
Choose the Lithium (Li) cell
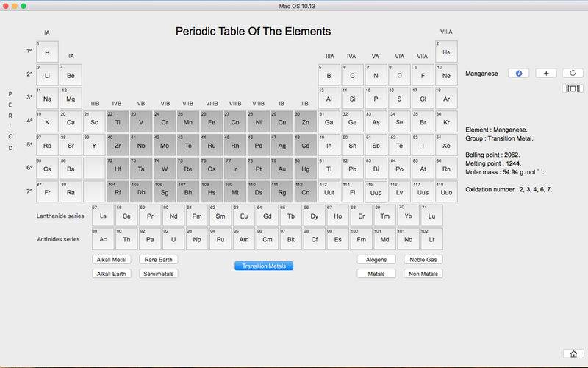tap(47, 75)
